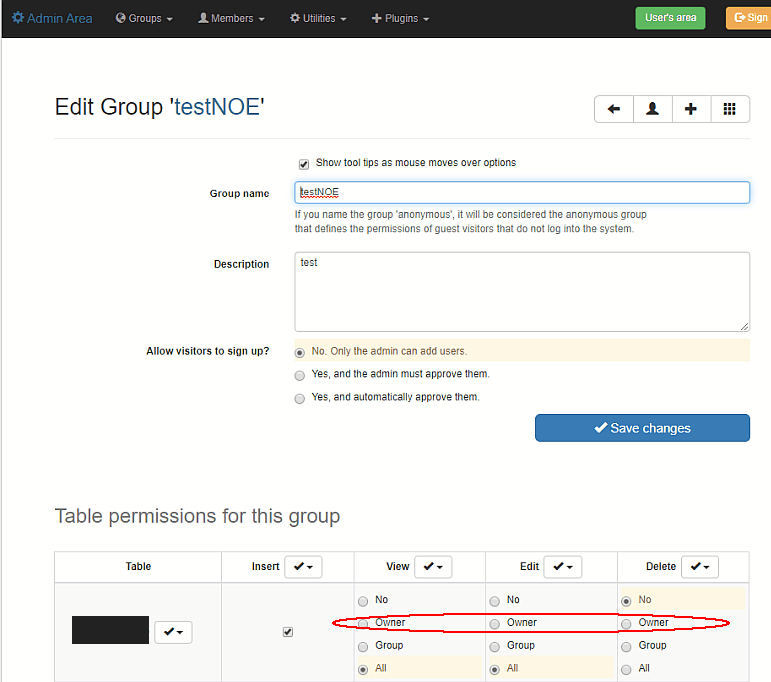Open the Utilities menu
The height and width of the screenshot is (682, 771).
[x=318, y=18]
